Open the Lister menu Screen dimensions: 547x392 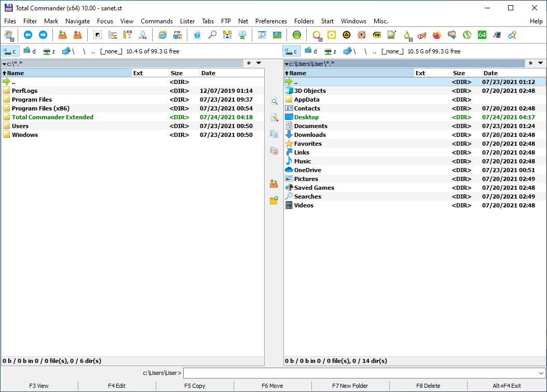pyautogui.click(x=187, y=21)
